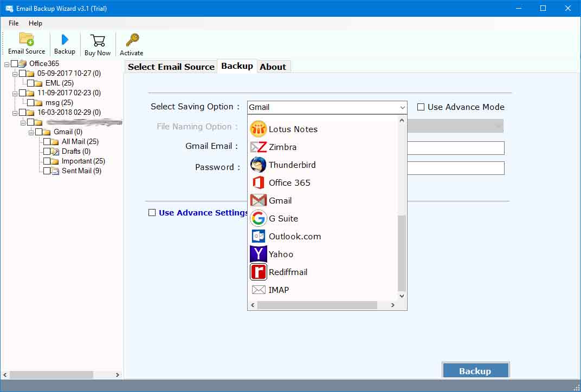Collapse the 16-03-2018 02-29 node

(x=15, y=113)
